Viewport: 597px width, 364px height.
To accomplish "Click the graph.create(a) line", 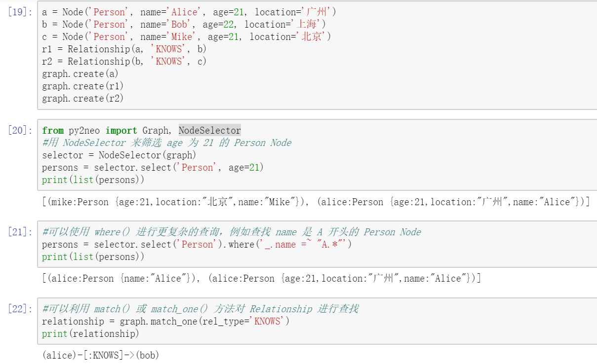I will click(x=80, y=74).
